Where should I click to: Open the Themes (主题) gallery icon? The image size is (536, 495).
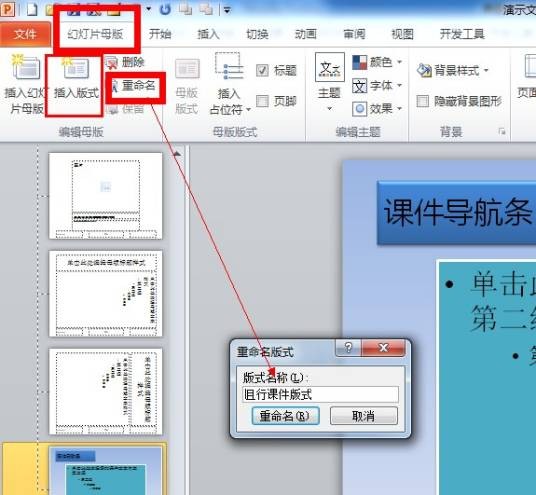tap(330, 67)
